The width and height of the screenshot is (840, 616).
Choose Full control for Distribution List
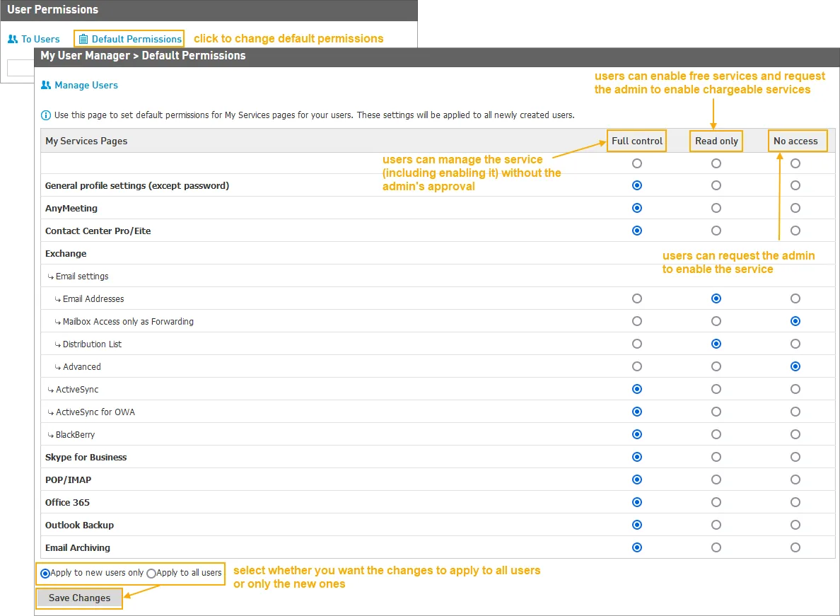click(636, 343)
